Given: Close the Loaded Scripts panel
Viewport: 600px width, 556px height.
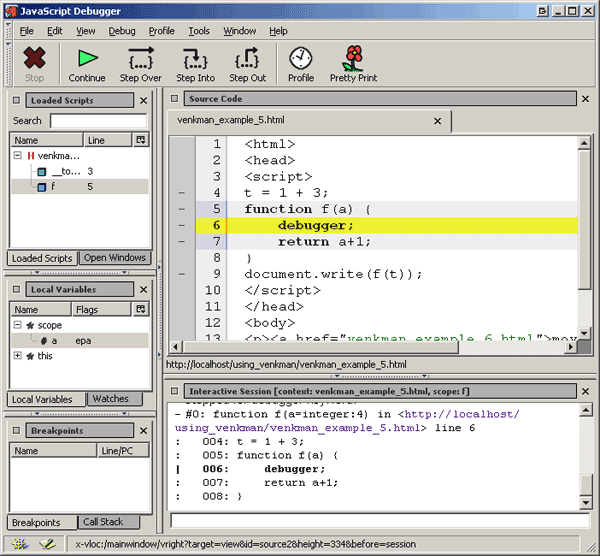Looking at the screenshot, I should pyautogui.click(x=143, y=101).
